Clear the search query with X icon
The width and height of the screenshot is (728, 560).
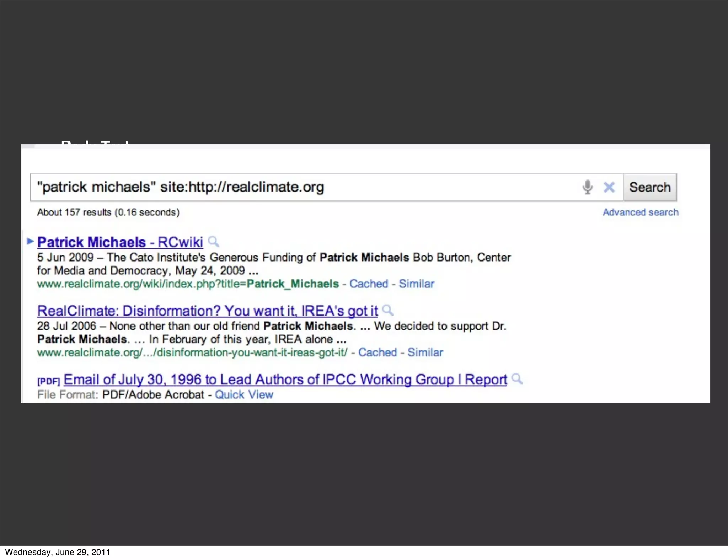point(609,187)
